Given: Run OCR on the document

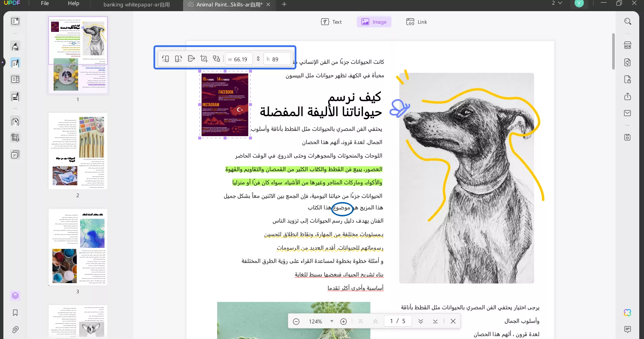Looking at the screenshot, I should (628, 45).
